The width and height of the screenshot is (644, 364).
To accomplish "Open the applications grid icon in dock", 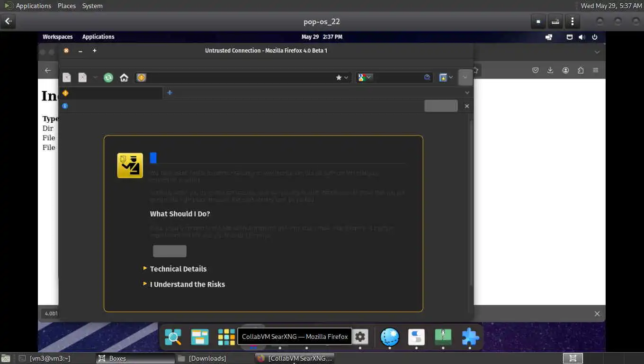I will click(x=226, y=337).
